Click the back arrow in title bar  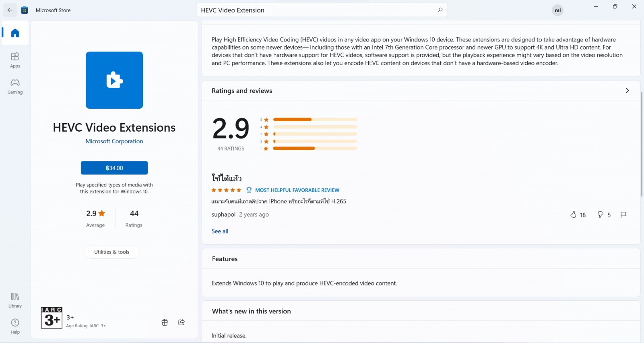[x=10, y=10]
